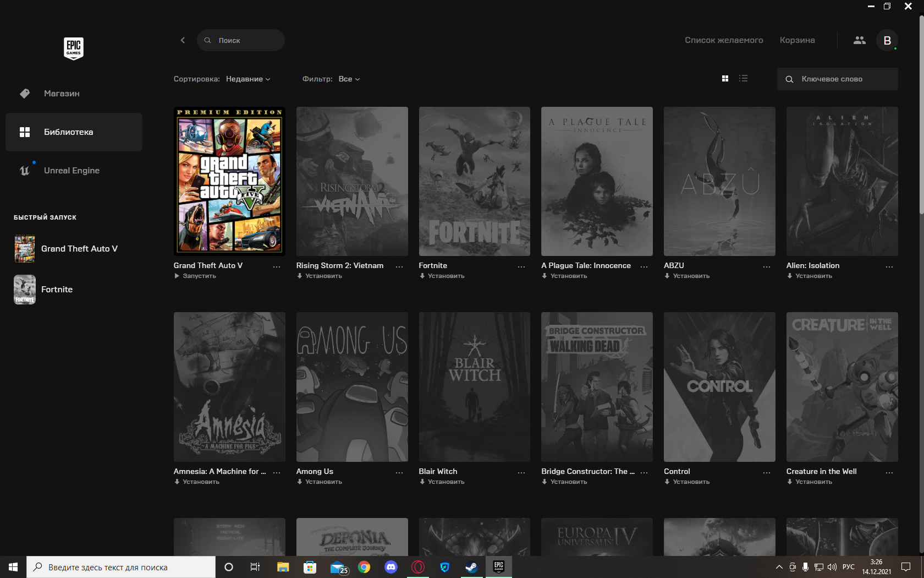The image size is (924, 578).
Task: Open three-dots menu for ABZU
Action: point(767,266)
